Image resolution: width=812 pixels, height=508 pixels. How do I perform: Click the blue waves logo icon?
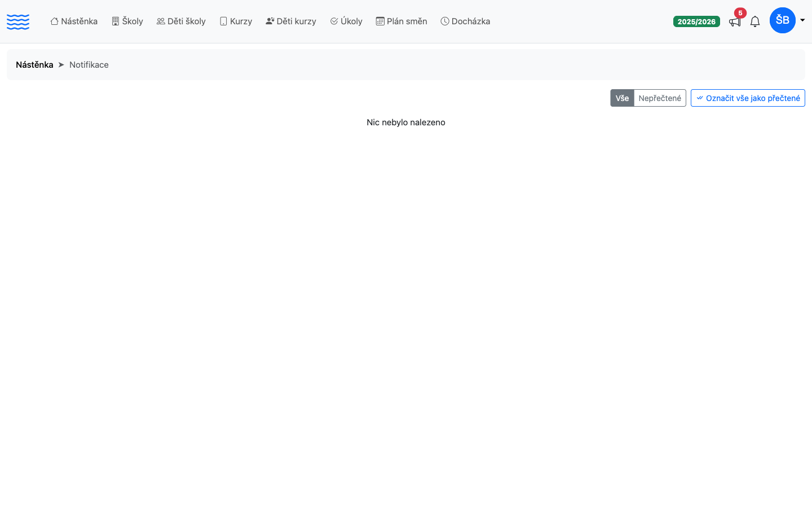click(18, 21)
